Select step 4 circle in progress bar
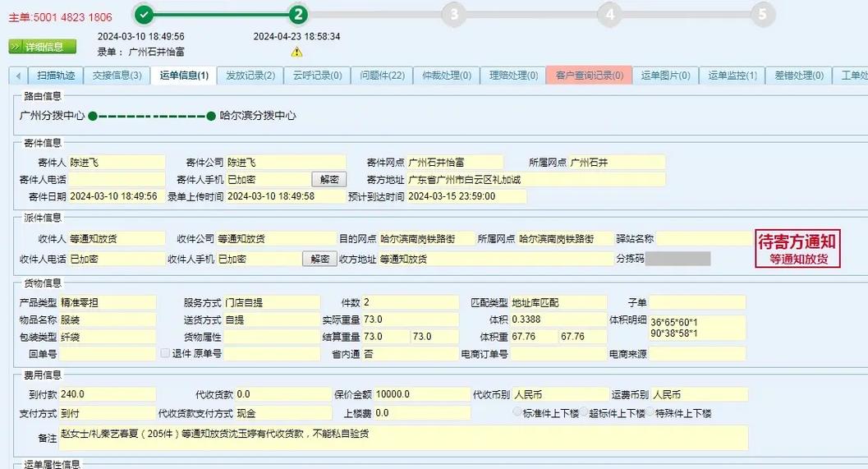Viewport: 868px width, 469px height. click(x=609, y=14)
